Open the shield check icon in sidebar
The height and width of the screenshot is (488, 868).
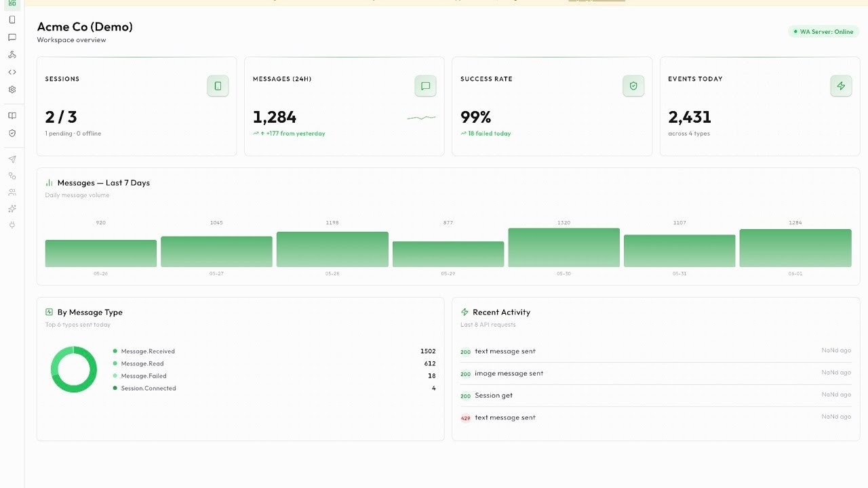click(x=12, y=134)
